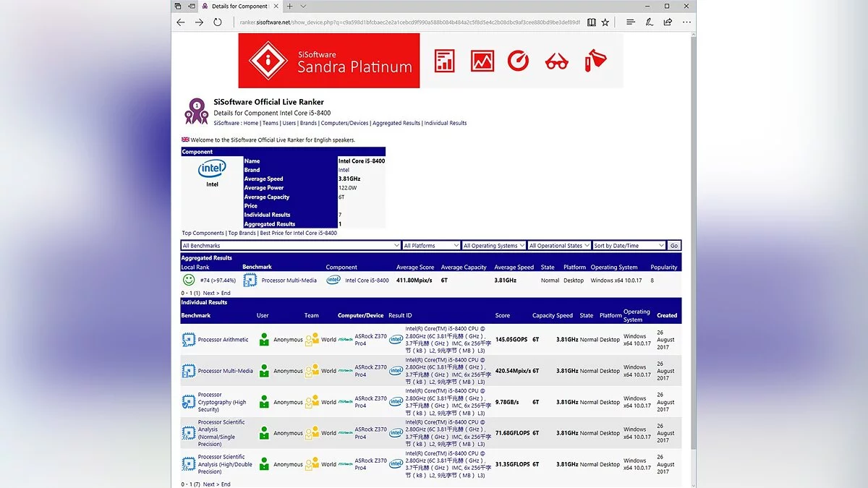Image resolution: width=868 pixels, height=488 pixels.
Task: Add page to favorites with star icon
Action: click(x=605, y=22)
